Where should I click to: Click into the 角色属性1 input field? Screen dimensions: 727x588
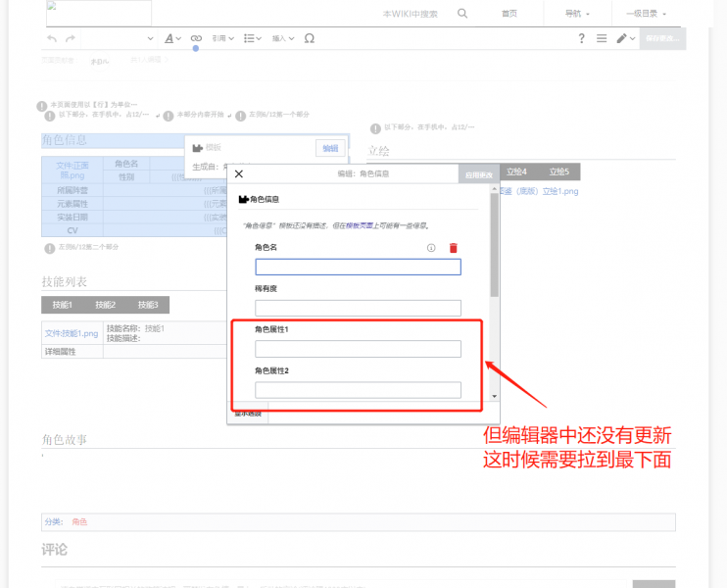(358, 349)
